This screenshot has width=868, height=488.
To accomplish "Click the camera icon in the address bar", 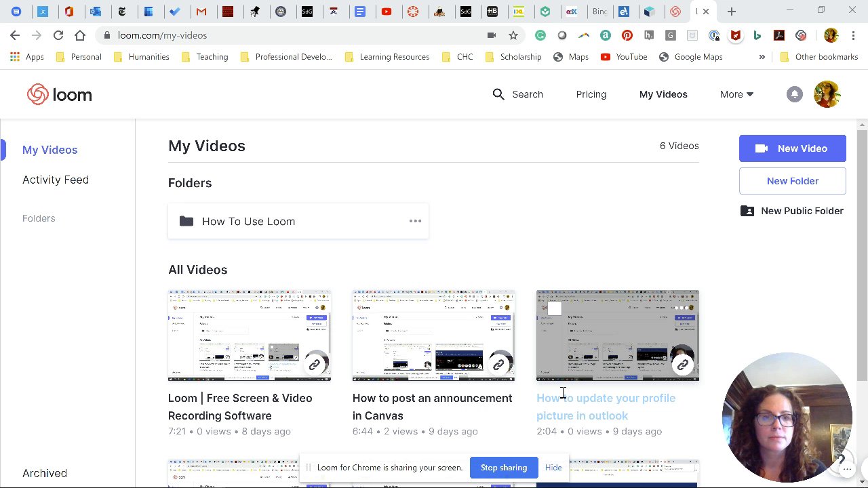I will (x=492, y=35).
